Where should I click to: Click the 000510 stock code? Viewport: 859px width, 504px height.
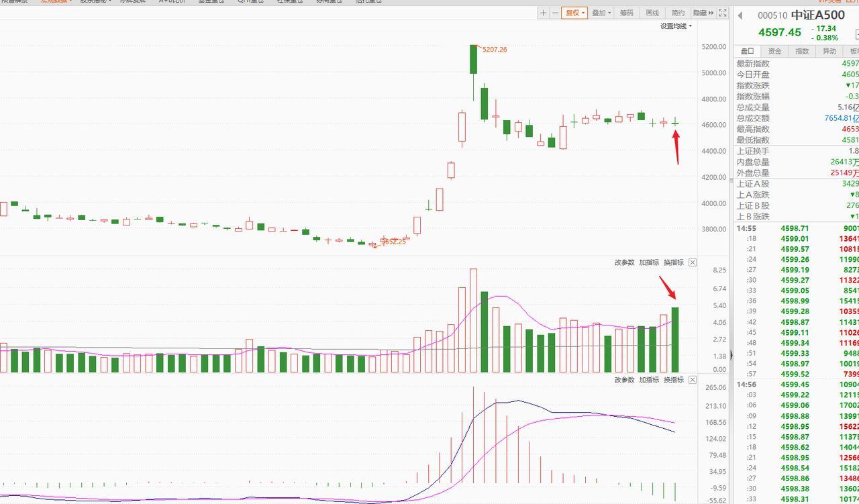pyautogui.click(x=772, y=15)
